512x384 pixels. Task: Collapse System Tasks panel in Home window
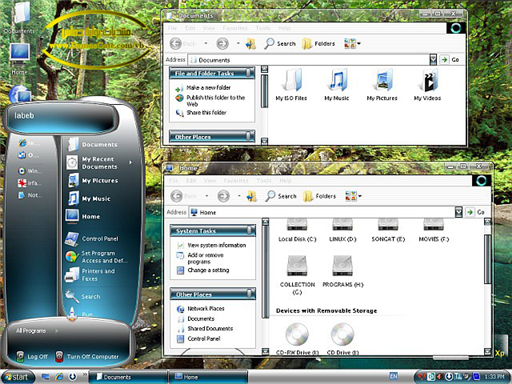(250, 230)
